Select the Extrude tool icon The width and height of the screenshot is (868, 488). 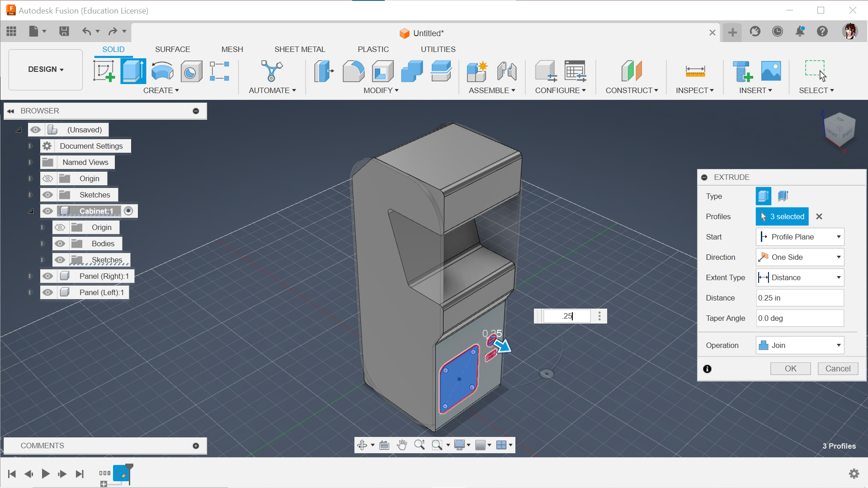[132, 70]
